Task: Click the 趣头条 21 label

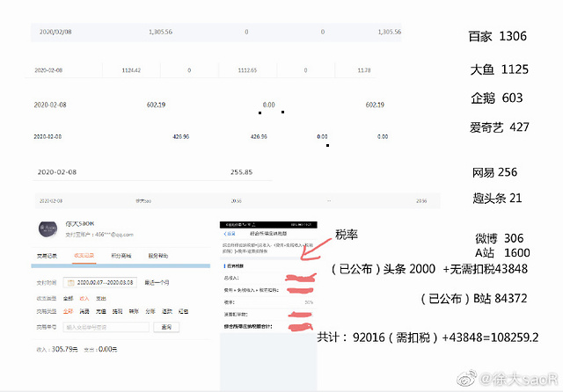Action: pyautogui.click(x=497, y=198)
